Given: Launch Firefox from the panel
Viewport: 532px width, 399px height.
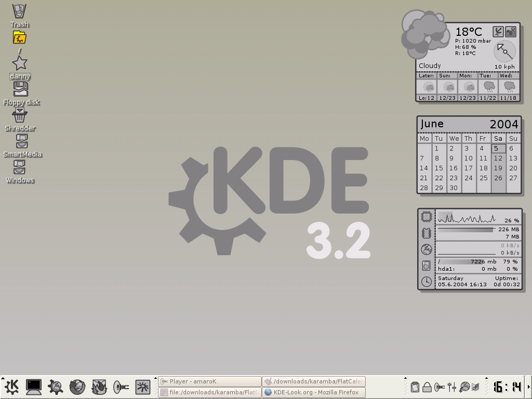Looking at the screenshot, I should click(77, 387).
